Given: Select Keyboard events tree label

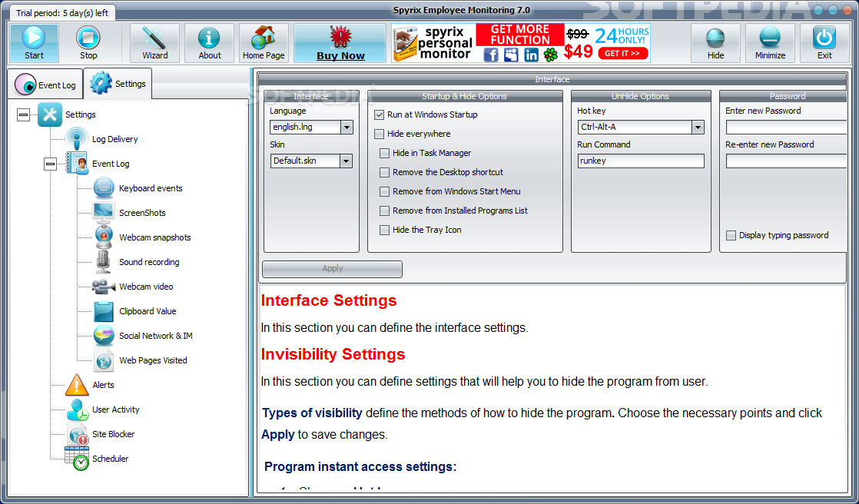Looking at the screenshot, I should (x=151, y=188).
